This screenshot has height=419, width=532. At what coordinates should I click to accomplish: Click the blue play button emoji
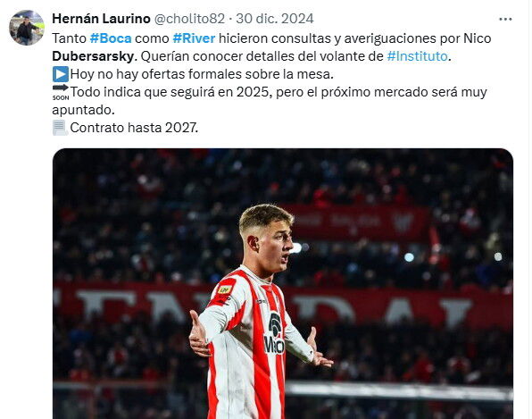click(61, 74)
